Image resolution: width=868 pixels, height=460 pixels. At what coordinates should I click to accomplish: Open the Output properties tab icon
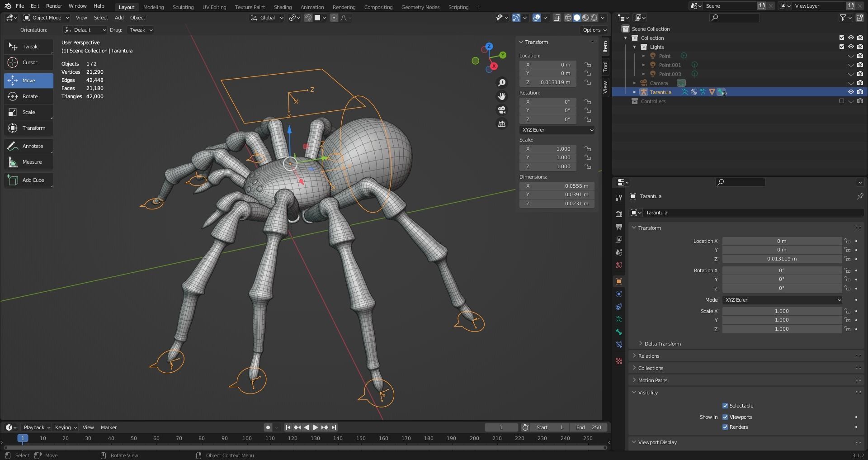click(619, 227)
